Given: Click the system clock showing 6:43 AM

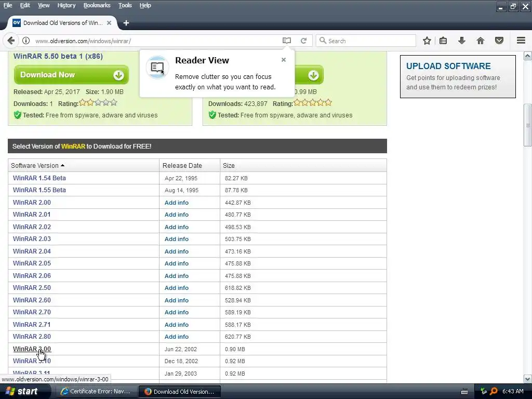Looking at the screenshot, I should (513, 391).
